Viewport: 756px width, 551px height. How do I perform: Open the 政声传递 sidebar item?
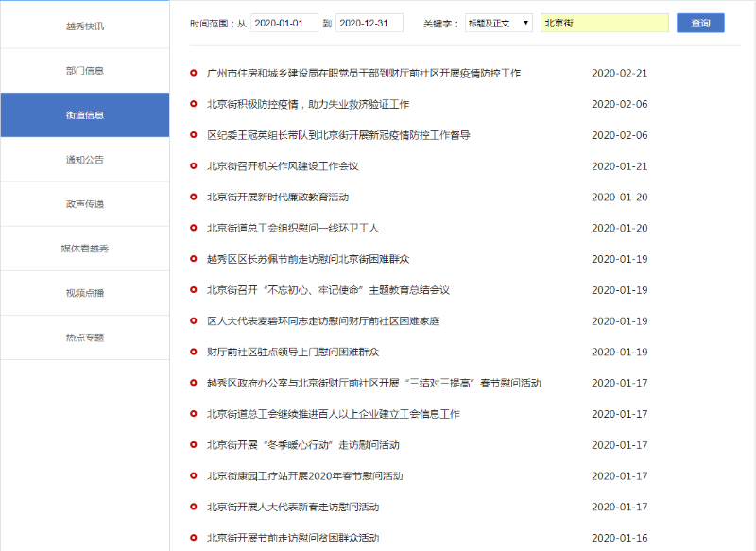[85, 204]
